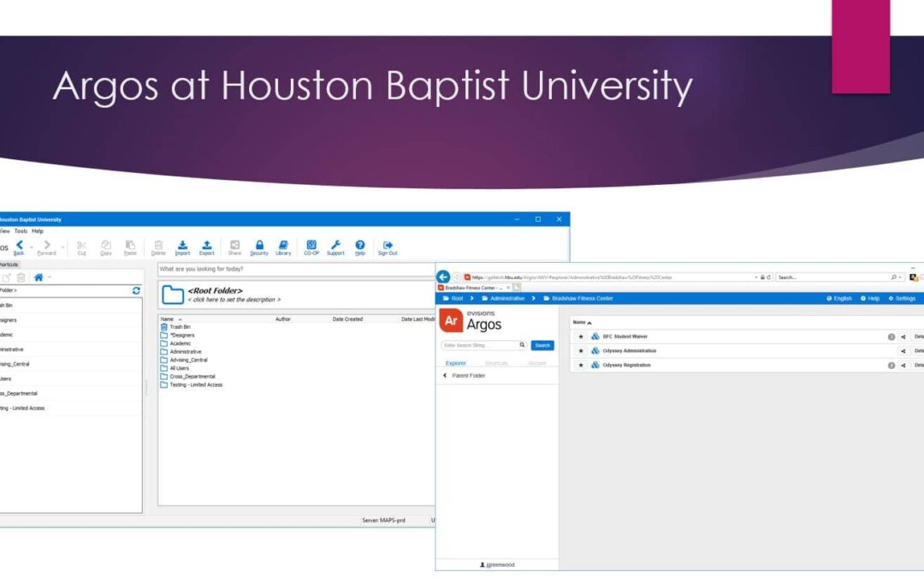Screen dimensions: 924x578
Task: Click the Forward toolbar arrow
Action: [46, 247]
